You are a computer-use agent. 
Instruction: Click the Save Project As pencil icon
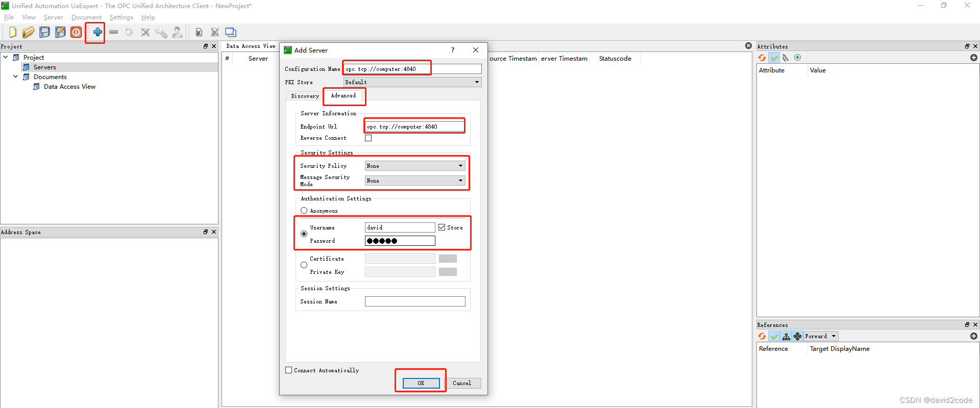60,32
